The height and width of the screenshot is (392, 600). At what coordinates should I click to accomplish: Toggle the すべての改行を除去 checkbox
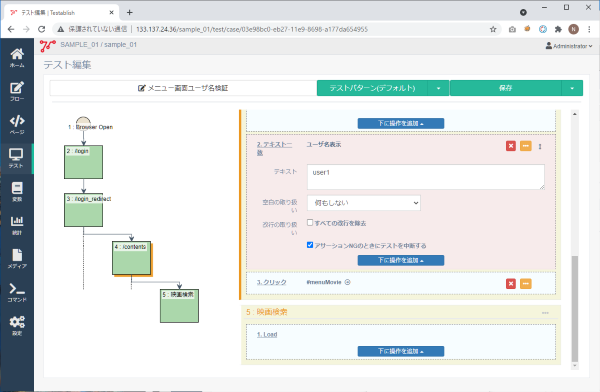(x=310, y=222)
